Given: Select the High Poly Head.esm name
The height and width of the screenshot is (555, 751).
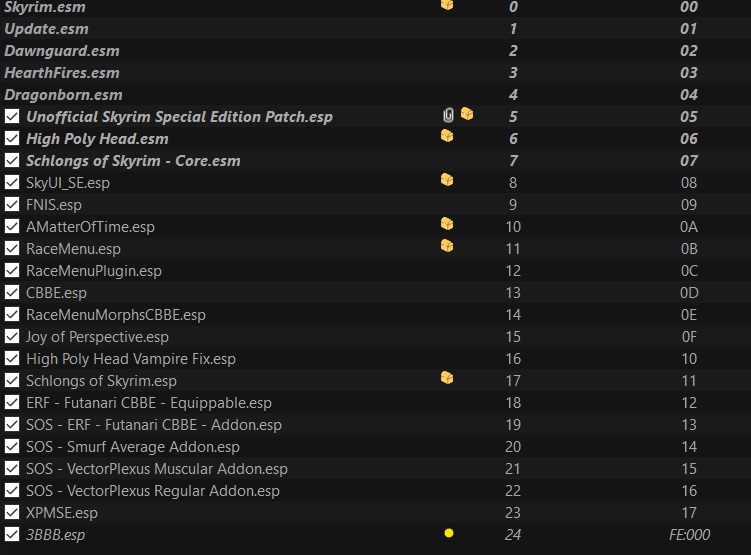Looking at the screenshot, I should (97, 139).
